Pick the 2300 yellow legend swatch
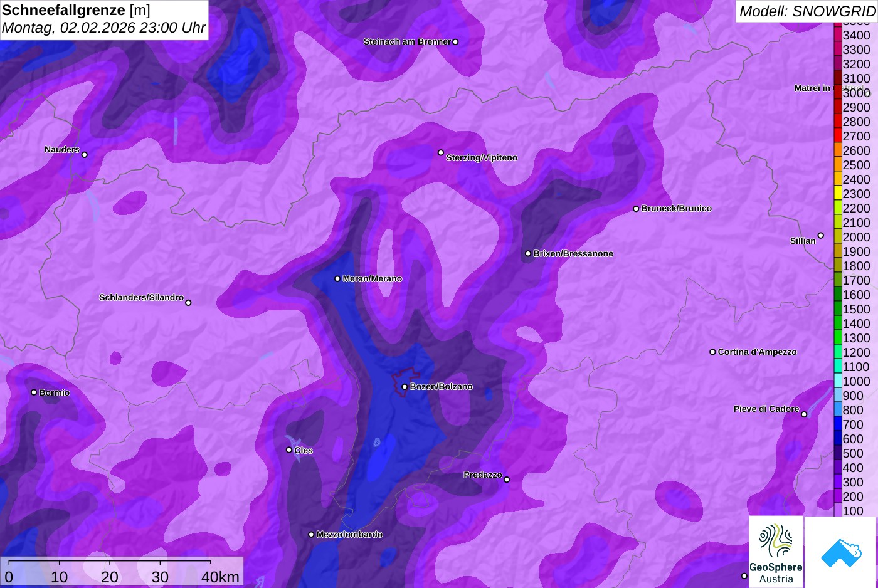Screen dimensions: 878x588 coord(838,193)
